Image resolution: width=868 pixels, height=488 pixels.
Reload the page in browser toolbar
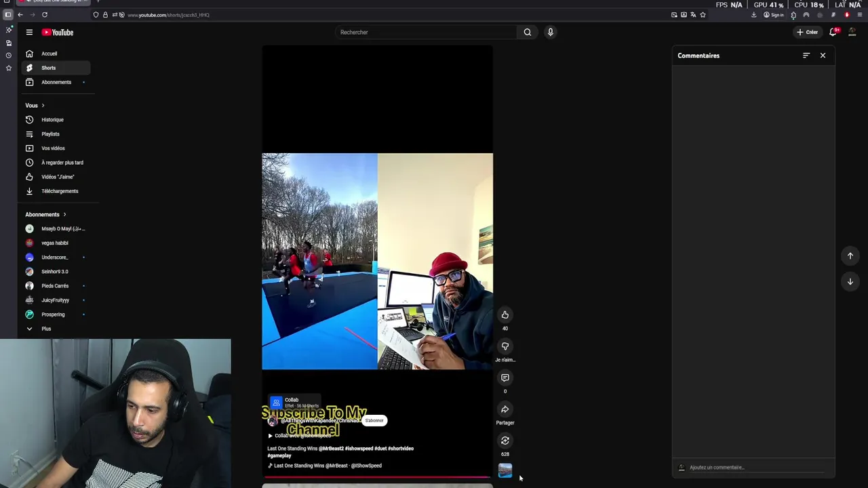(45, 14)
